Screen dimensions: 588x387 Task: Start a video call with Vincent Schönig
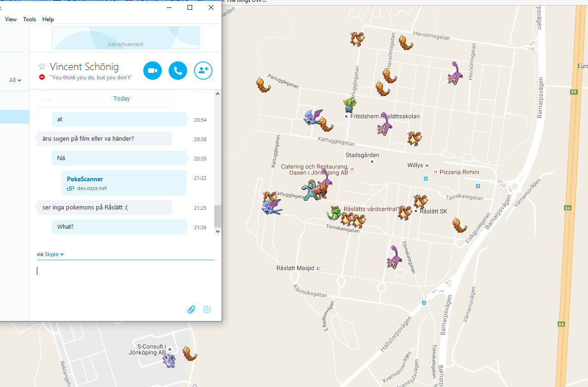[x=153, y=71]
